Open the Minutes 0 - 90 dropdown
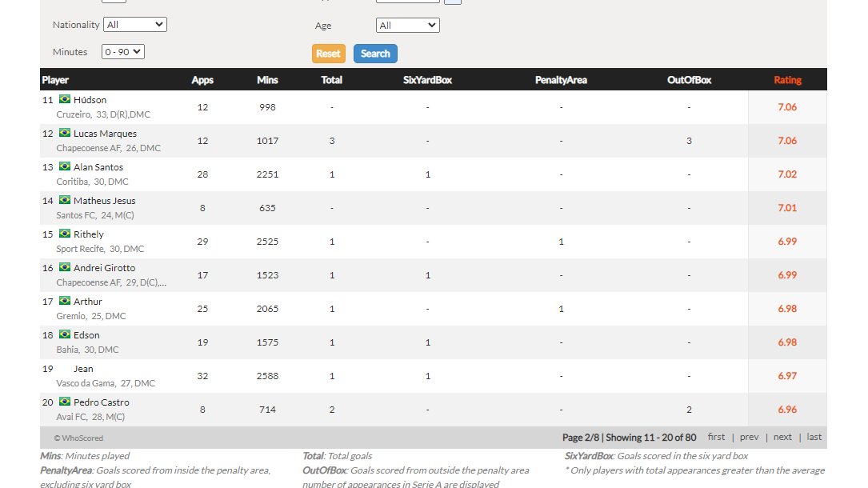The image size is (868, 488). pos(123,51)
